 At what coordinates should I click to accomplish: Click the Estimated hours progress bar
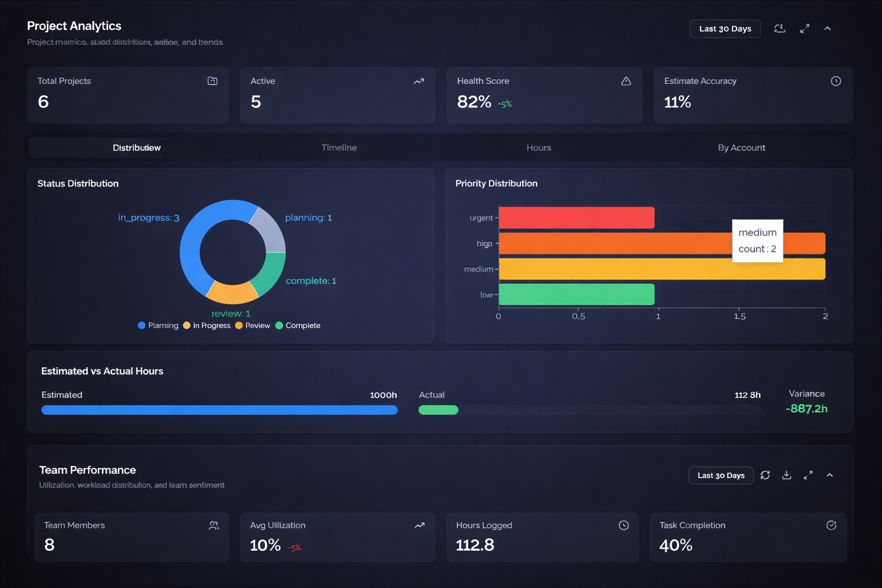pyautogui.click(x=219, y=409)
